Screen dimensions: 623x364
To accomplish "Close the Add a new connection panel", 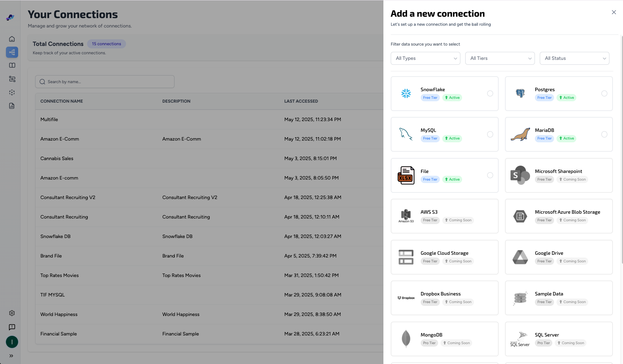I will 614,12.
